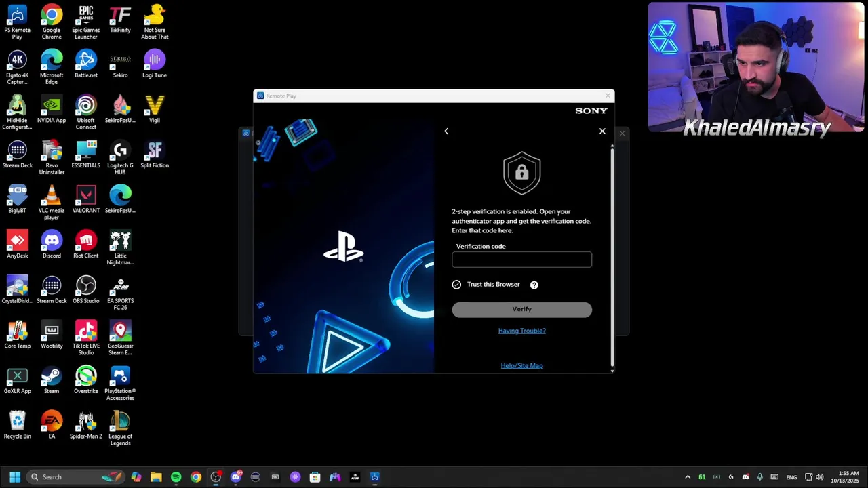This screenshot has width=868, height=488.
Task: Open the Wootility desktop icon
Action: point(52,335)
